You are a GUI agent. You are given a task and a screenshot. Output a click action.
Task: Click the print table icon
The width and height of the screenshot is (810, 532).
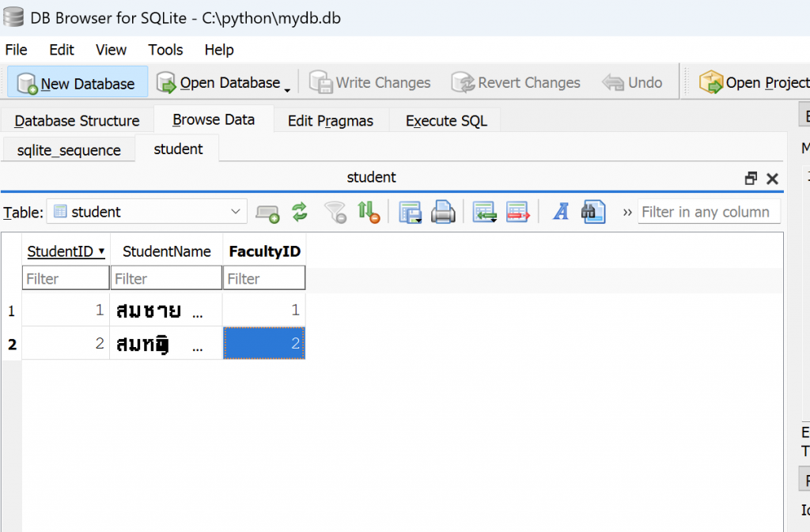(x=443, y=212)
